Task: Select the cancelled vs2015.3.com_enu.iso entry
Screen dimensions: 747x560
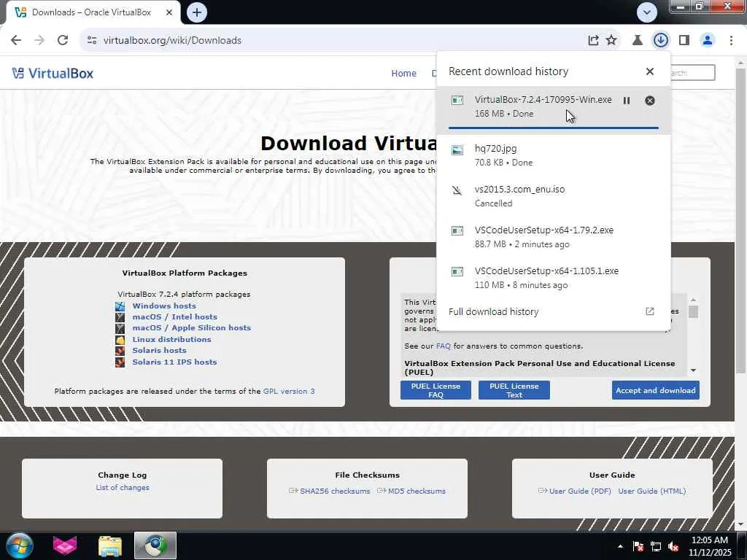Action: (x=554, y=196)
